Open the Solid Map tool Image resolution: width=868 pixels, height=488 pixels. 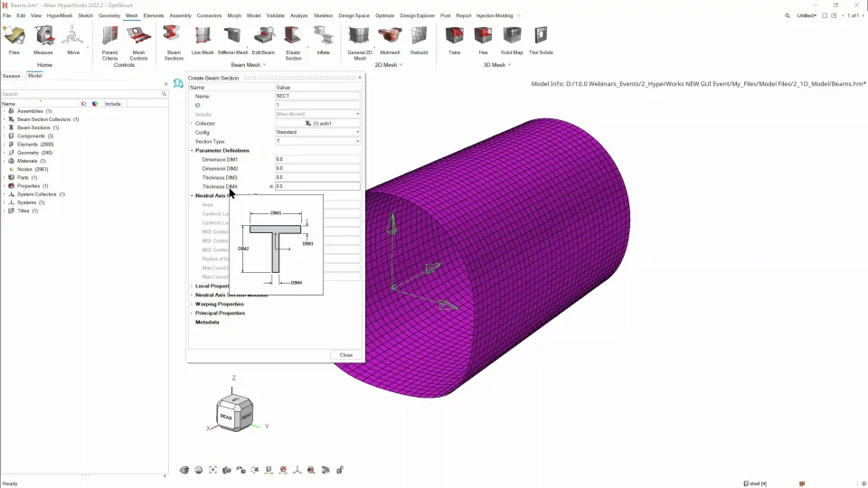(x=512, y=36)
